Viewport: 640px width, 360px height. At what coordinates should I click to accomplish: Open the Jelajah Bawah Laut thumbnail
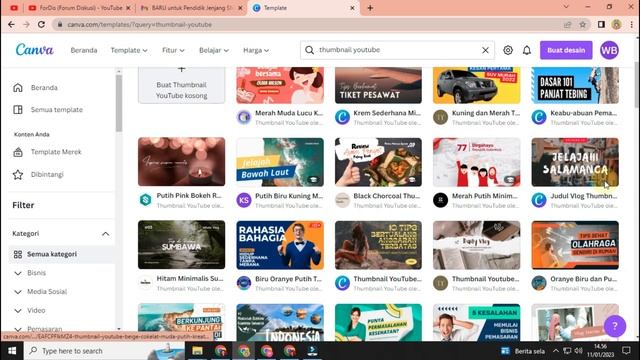pyautogui.click(x=280, y=162)
